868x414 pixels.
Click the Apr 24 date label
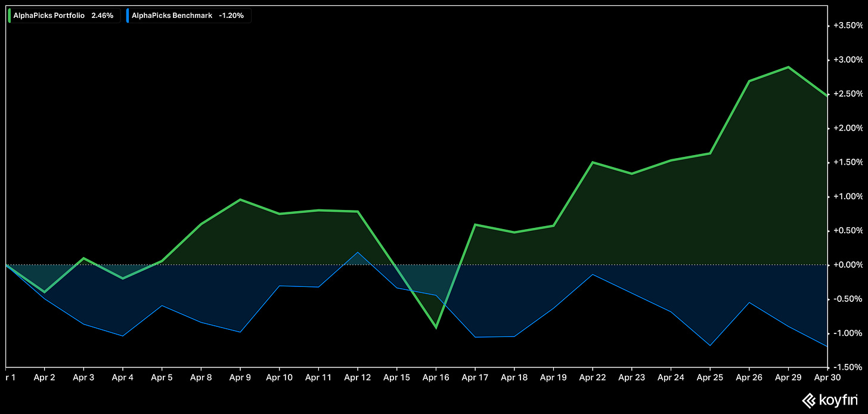click(x=671, y=378)
